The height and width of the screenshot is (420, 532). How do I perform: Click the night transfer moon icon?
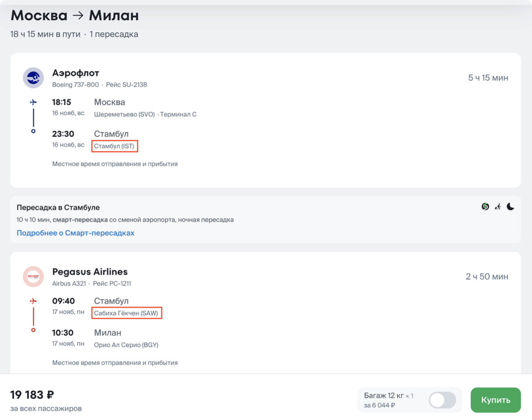click(x=511, y=207)
